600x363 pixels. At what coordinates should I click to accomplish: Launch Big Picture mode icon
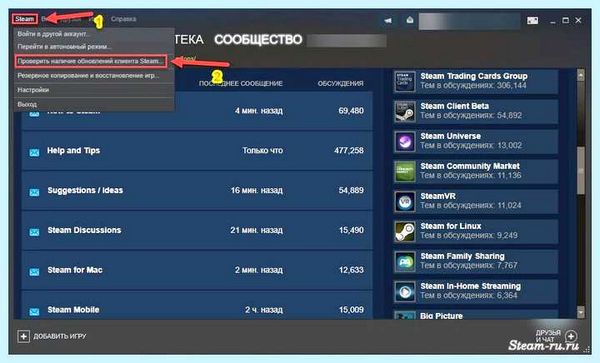pos(532,20)
